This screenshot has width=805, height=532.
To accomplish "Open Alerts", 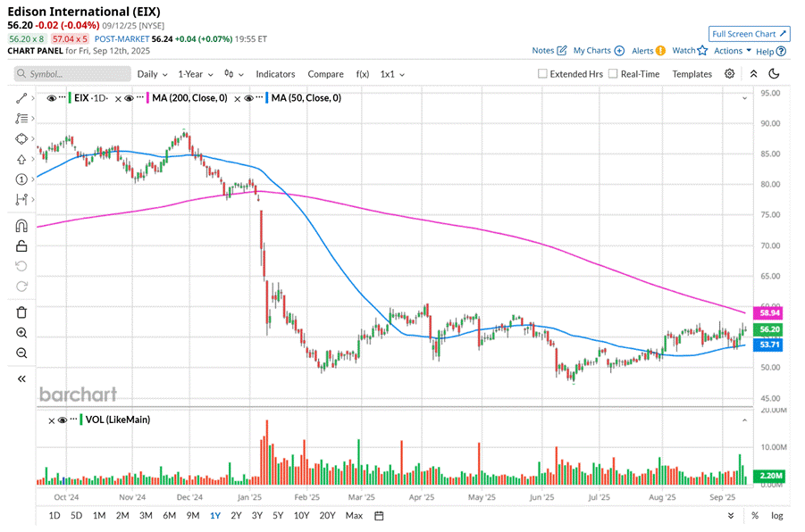I will pyautogui.click(x=649, y=50).
